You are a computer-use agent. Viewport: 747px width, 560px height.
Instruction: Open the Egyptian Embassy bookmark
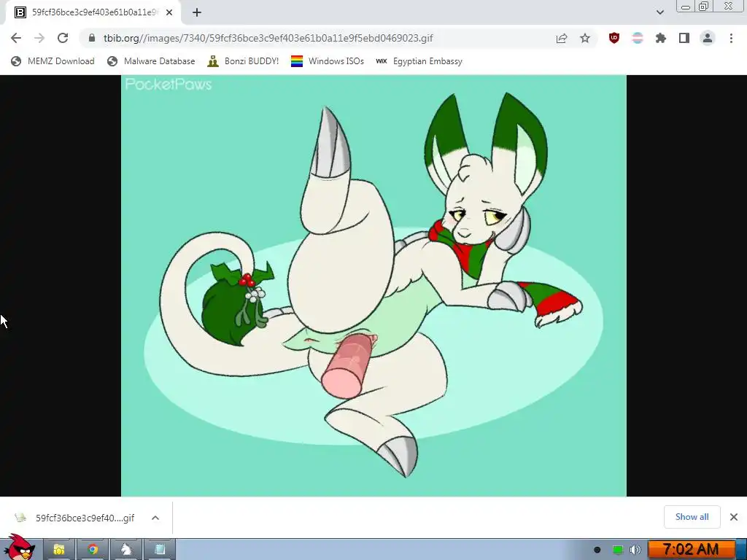point(419,61)
